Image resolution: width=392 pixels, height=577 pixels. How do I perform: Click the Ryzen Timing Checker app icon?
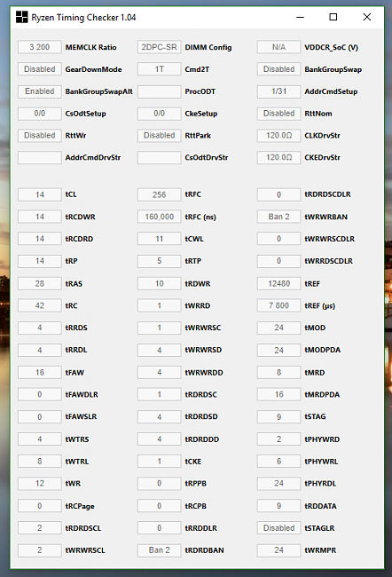click(x=21, y=17)
